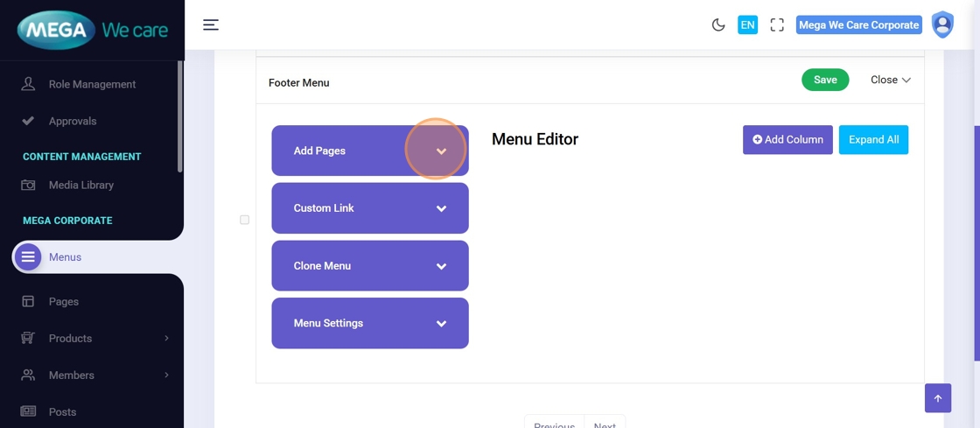This screenshot has height=428, width=980.
Task: Click the Role Management sidebar icon
Action: coord(28,84)
